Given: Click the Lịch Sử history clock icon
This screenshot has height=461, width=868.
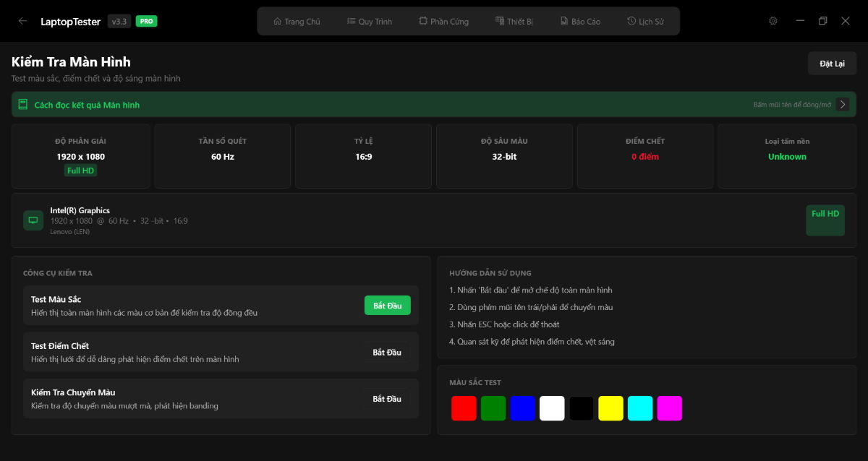Looking at the screenshot, I should point(630,21).
